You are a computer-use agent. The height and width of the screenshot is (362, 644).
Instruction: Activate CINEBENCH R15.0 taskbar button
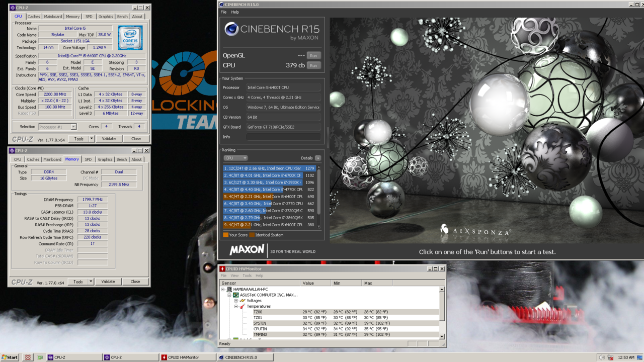pyautogui.click(x=245, y=357)
